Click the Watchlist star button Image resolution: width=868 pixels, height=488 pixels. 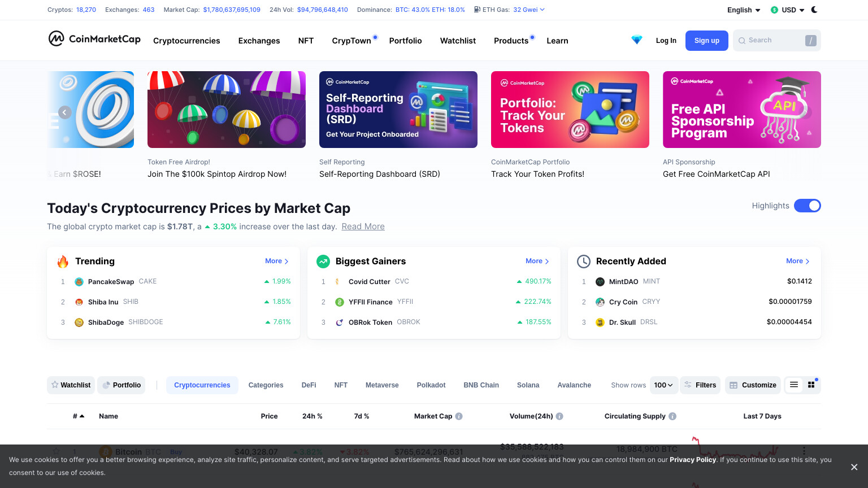pos(71,385)
